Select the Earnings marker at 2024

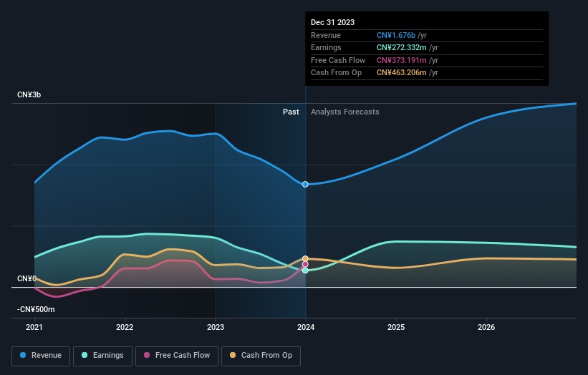[x=305, y=271]
